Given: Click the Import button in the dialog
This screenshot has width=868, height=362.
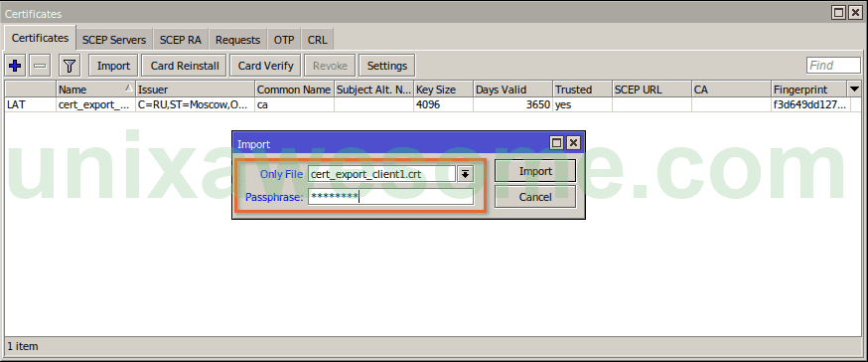Looking at the screenshot, I should point(535,171).
